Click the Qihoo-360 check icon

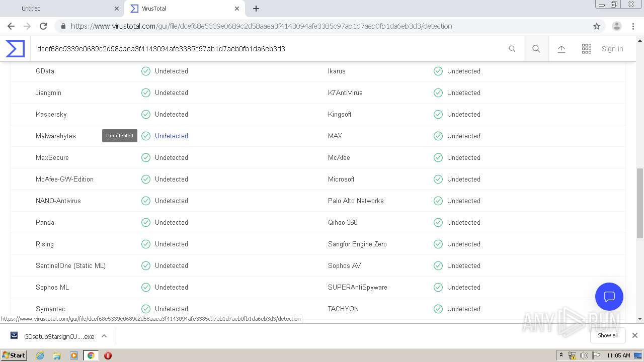click(438, 222)
